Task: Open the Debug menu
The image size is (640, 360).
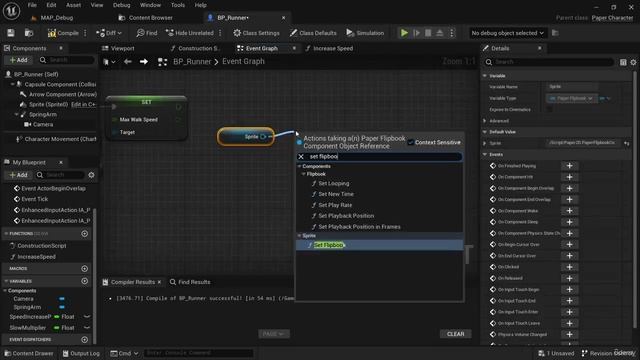Action: (x=121, y=5)
